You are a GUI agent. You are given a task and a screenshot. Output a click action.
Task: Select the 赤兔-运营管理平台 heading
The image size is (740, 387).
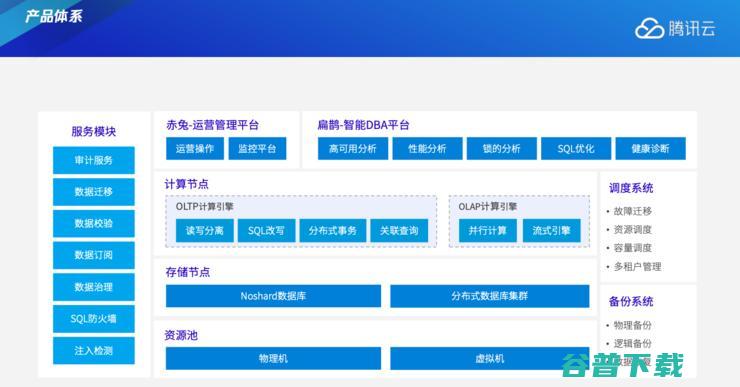212,125
